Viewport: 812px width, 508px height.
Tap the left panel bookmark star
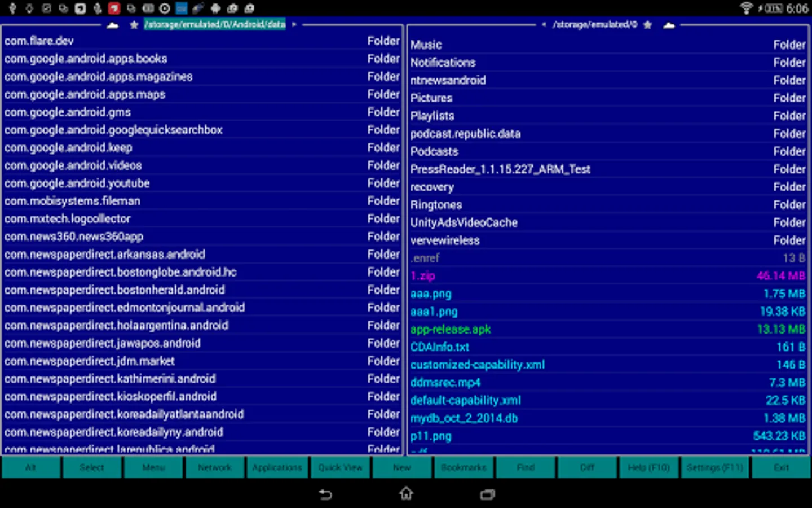point(134,25)
